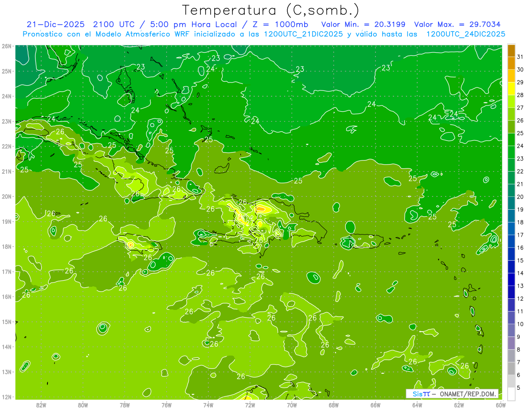This screenshot has width=532, height=411.
Task: Click the "60W" longitude axis label
Action: (501, 404)
